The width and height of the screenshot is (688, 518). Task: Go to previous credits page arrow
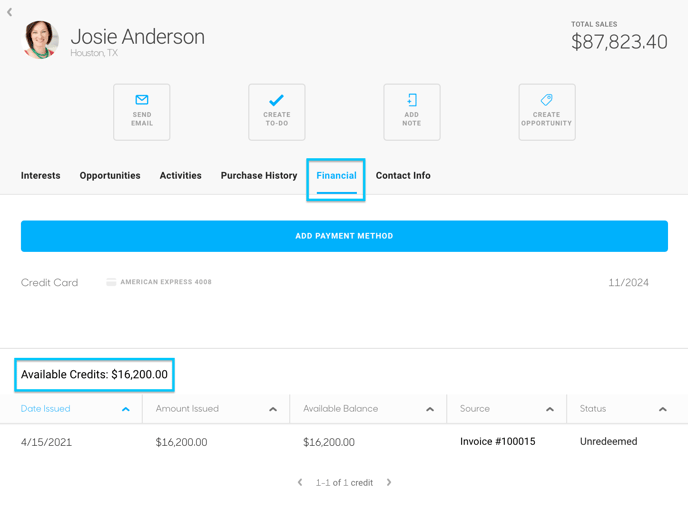point(300,482)
